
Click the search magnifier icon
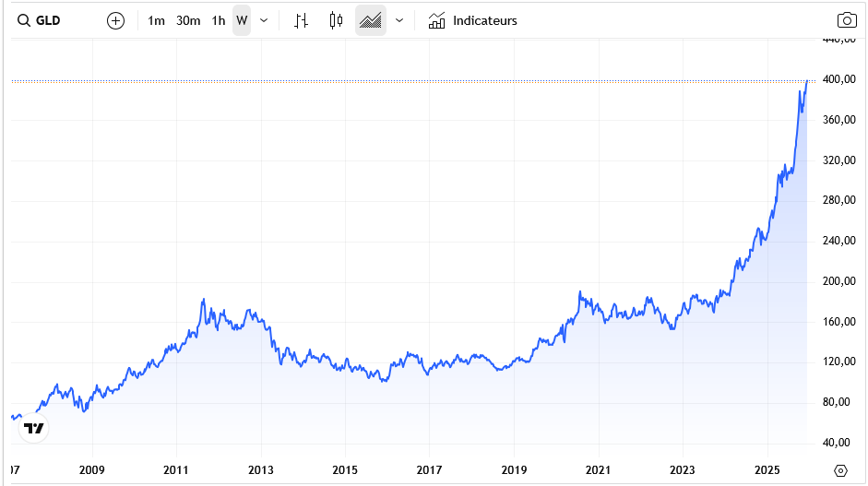(24, 20)
